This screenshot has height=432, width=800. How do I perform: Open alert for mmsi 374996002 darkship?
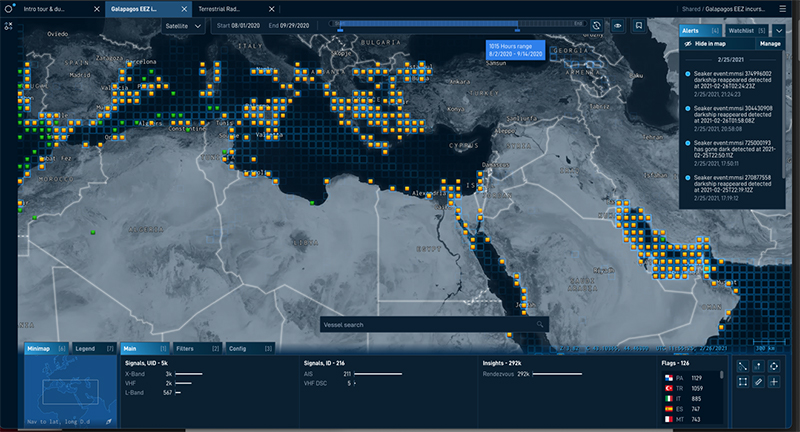coord(731,83)
